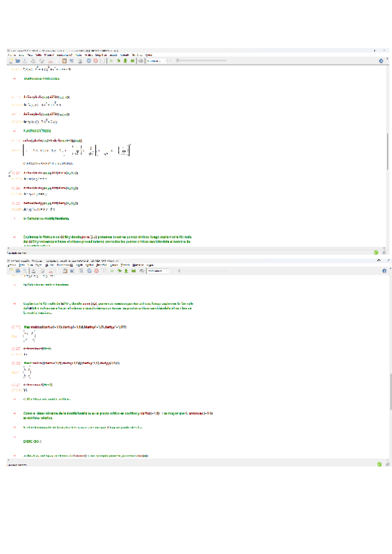Image resolution: width=392 pixels, height=554 pixels.
Task: Click Open file icon in top window
Action: 18,61
